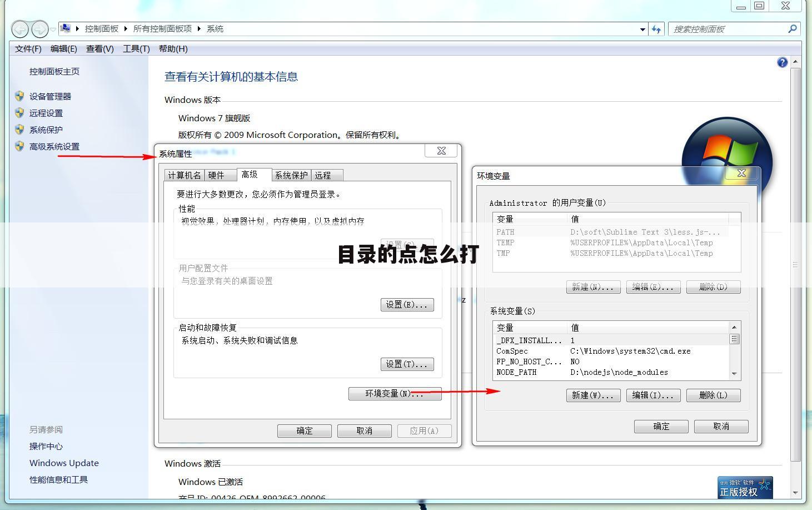Click shield icon beside 系统保护

pos(19,130)
